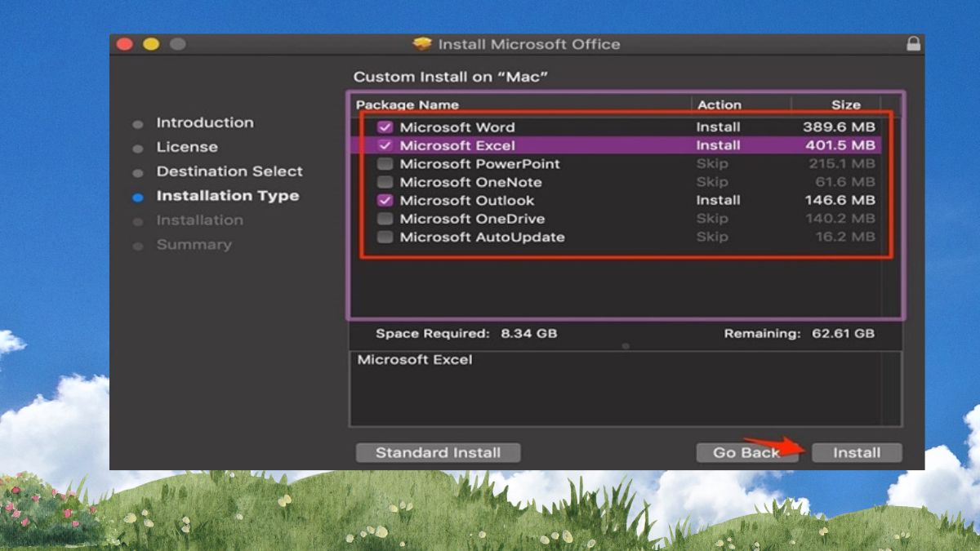The height and width of the screenshot is (551, 980).
Task: Uncheck the Microsoft Outlook checkbox
Action: pos(385,200)
